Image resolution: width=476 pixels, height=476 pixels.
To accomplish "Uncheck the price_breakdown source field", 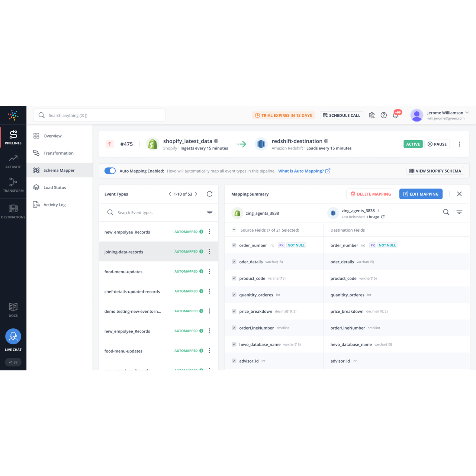I will click(234, 311).
